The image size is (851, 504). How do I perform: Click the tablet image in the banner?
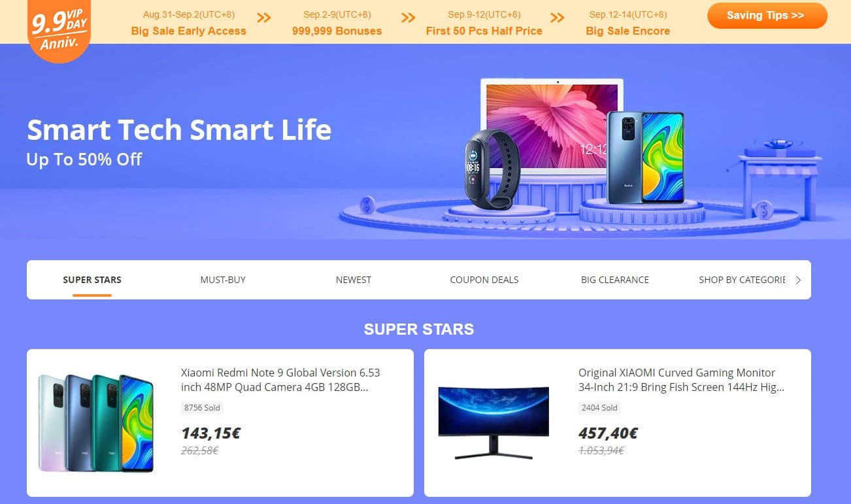[552, 124]
